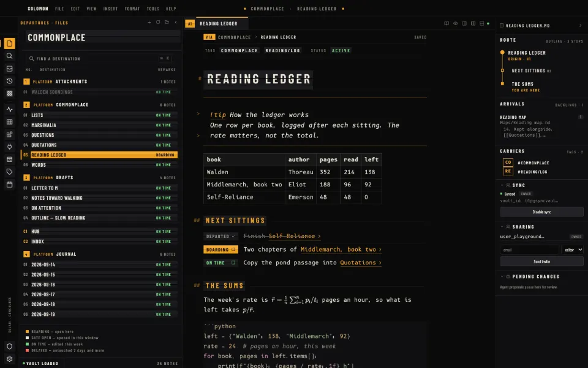Open the Marginalia note
588x368 pixels.
point(99,125)
